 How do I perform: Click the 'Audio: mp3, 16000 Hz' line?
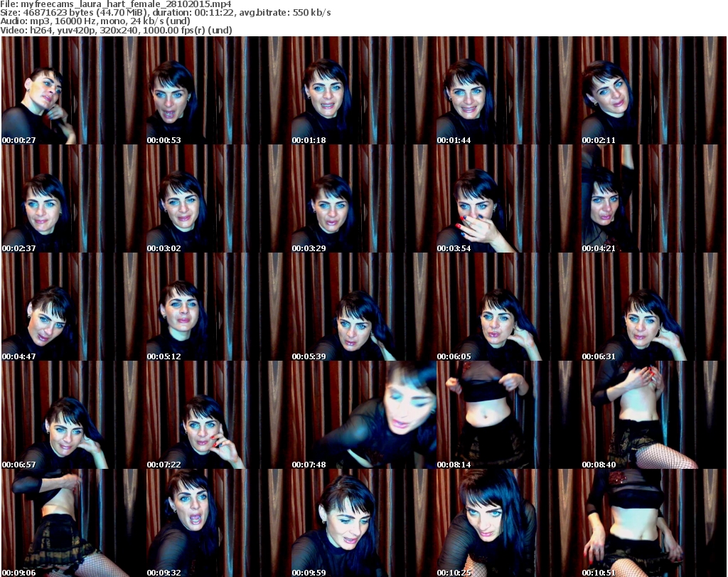point(95,21)
